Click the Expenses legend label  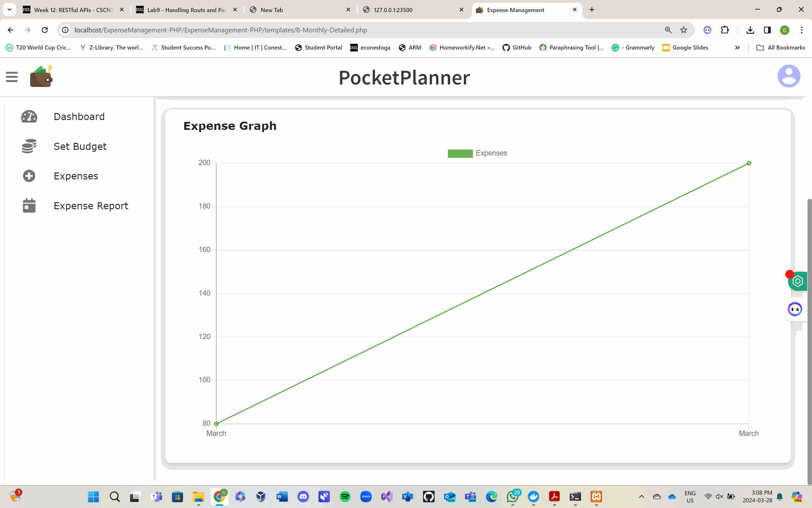click(x=491, y=153)
